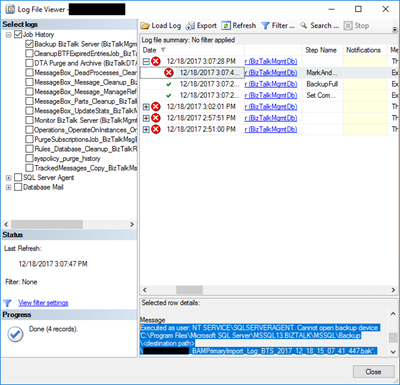Click success check icon on Set Com row
This screenshot has height=385, width=400.
[x=169, y=96]
